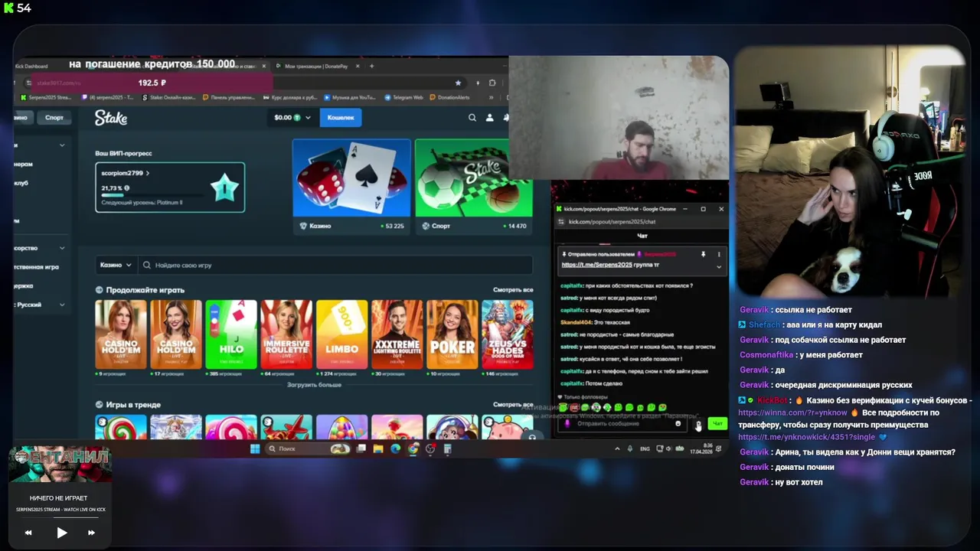Close the DonatePay transactions tab
The height and width of the screenshot is (551, 980).
356,67
